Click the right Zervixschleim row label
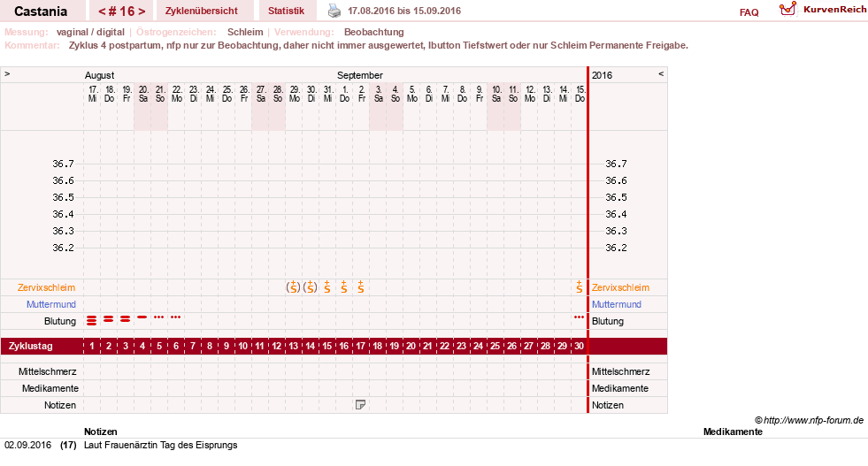This screenshot has height=466, width=868. 620,287
